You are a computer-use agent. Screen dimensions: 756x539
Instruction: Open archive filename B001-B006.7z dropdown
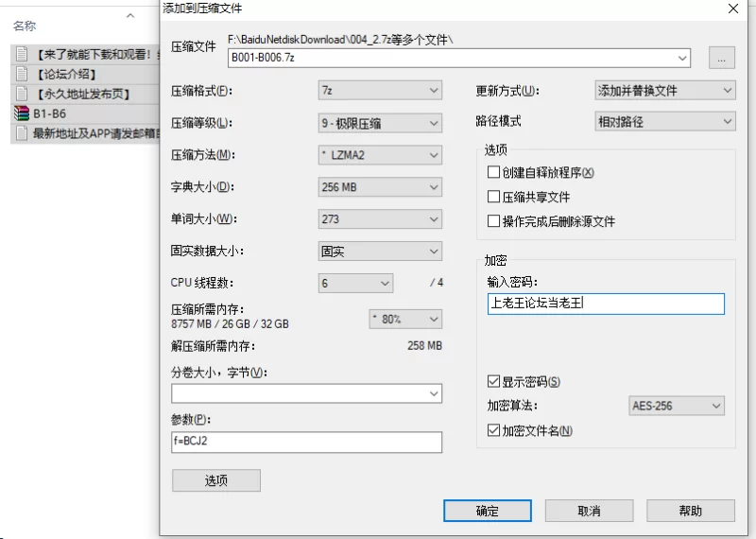click(682, 58)
